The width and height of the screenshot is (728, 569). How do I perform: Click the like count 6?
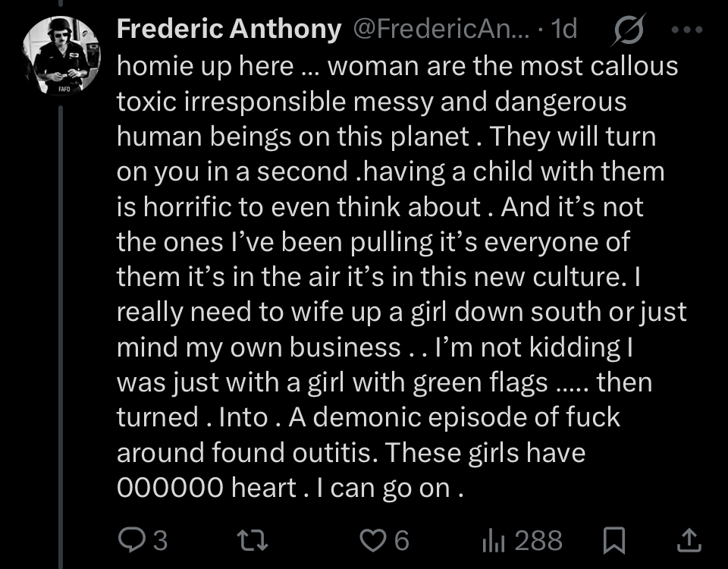click(x=402, y=540)
